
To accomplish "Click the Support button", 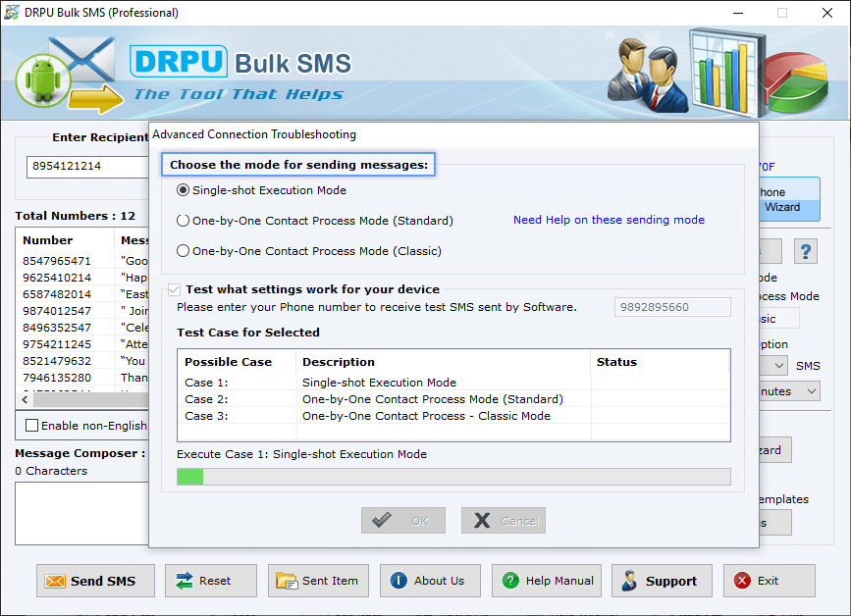I will (x=663, y=581).
